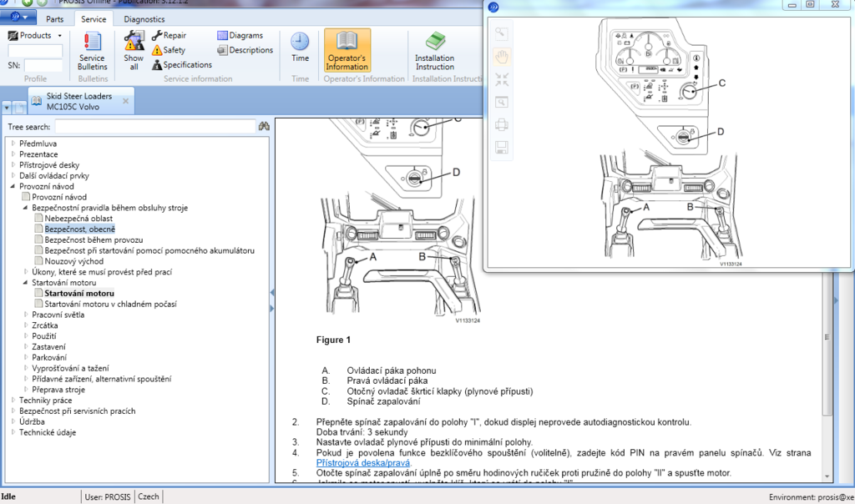
Task: Select Startování motoru v chladném počasí
Action: [x=110, y=304]
